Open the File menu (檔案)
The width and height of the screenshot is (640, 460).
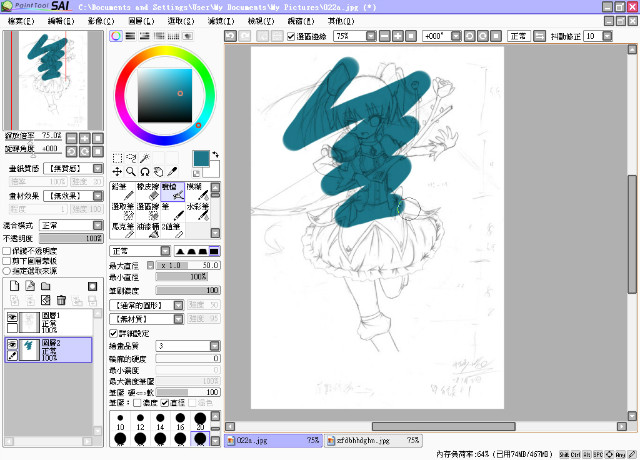pyautogui.click(x=20, y=21)
